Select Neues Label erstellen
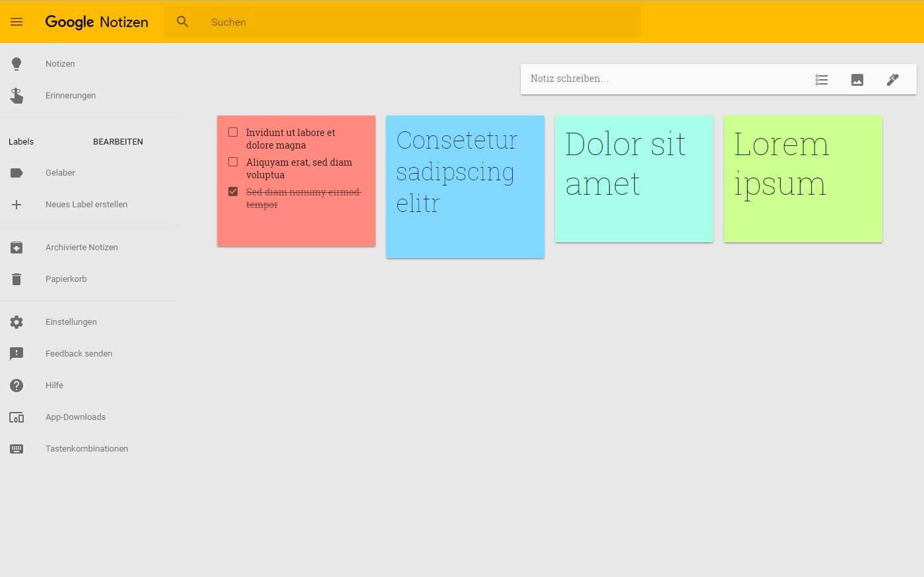 tap(86, 204)
